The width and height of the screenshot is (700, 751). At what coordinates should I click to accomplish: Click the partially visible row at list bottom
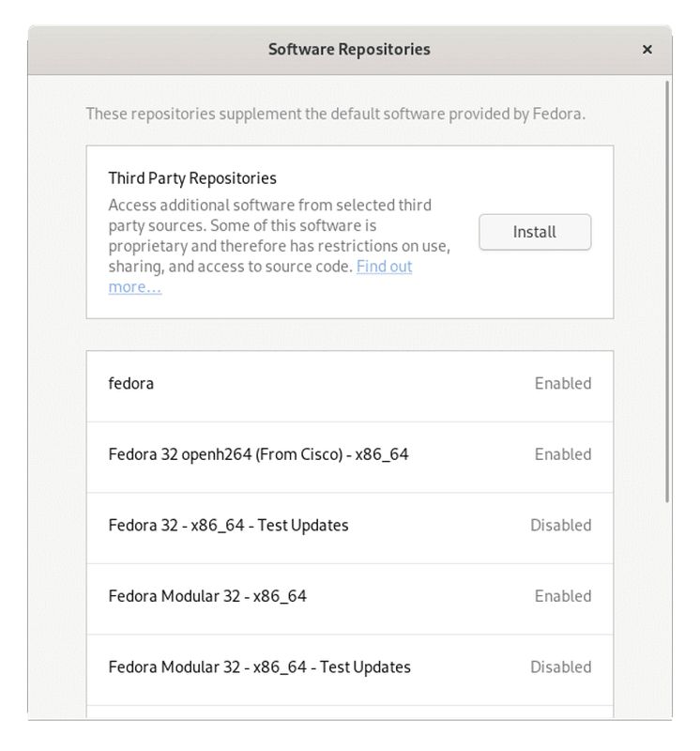click(x=349, y=713)
